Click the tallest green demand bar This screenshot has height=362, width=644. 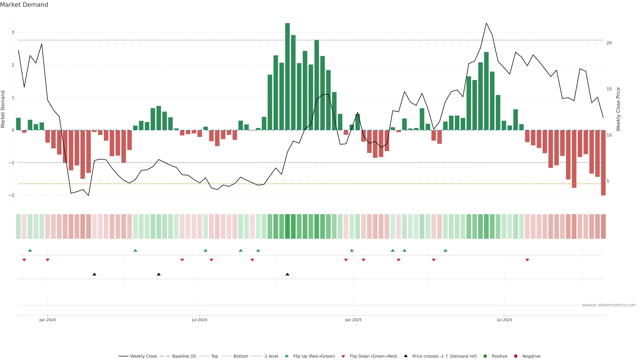[x=287, y=76]
